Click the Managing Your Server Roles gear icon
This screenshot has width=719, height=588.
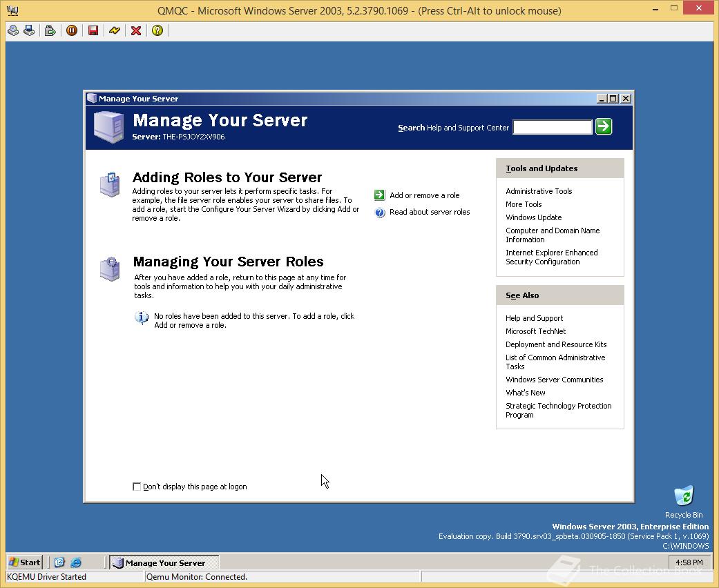tap(110, 268)
